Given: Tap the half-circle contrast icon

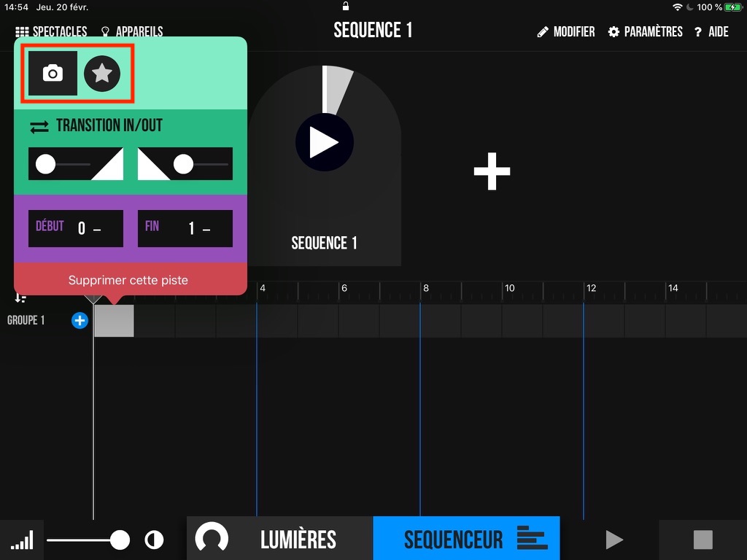Looking at the screenshot, I should click(154, 540).
